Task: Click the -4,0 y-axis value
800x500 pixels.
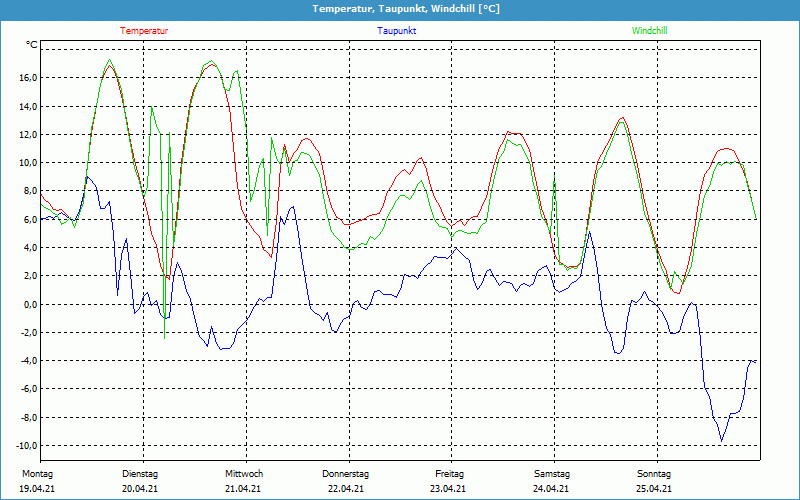Action: point(29,361)
